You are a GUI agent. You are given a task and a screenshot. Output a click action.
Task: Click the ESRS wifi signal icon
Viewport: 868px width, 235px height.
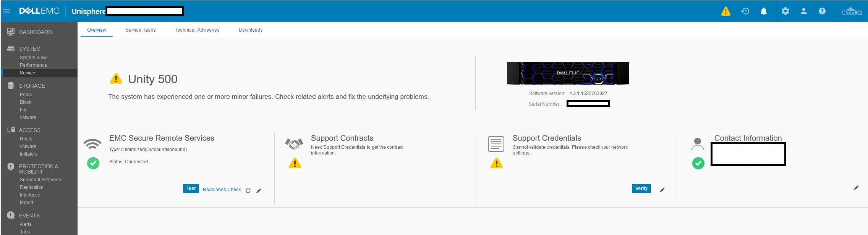(93, 144)
